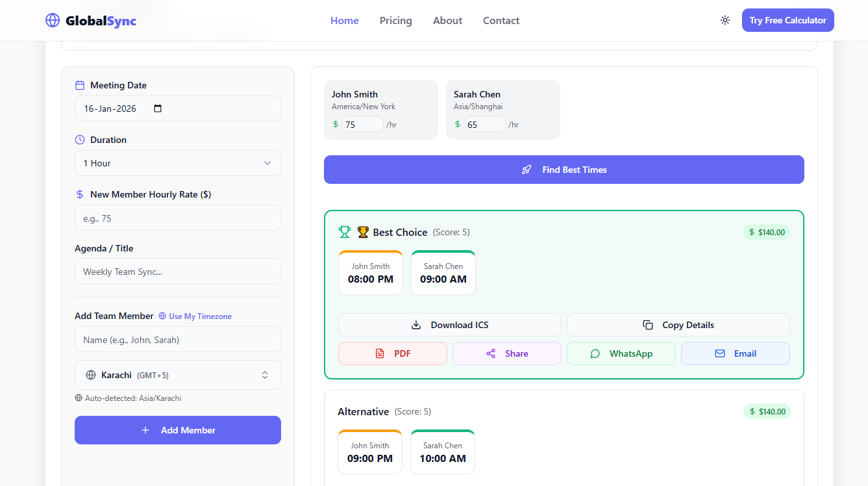The image size is (868, 486).
Task: Toggle dark mode with the sun icon
Action: [725, 20]
